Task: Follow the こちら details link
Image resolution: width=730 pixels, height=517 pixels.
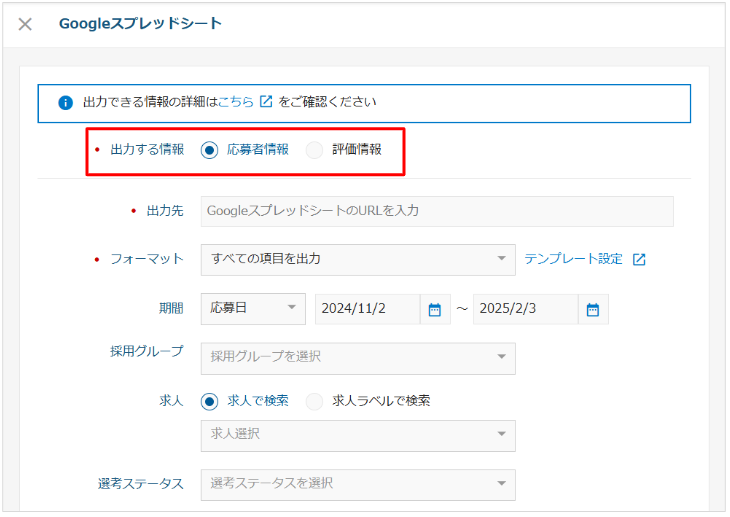Action: 236,102
